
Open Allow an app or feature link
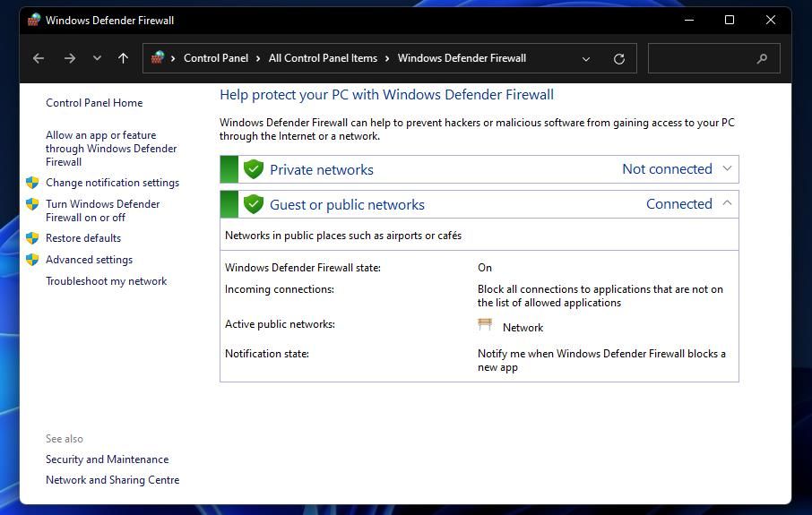[x=111, y=148]
